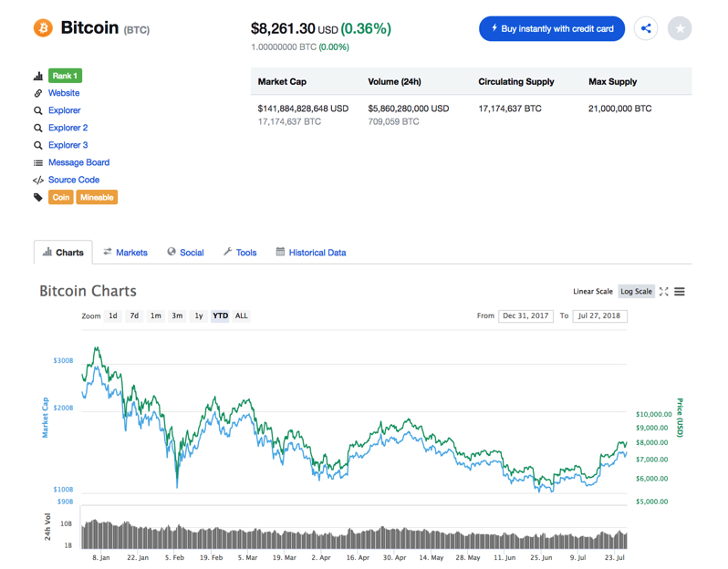Set chart zoom to 1y
The width and height of the screenshot is (728, 569).
pyautogui.click(x=199, y=316)
